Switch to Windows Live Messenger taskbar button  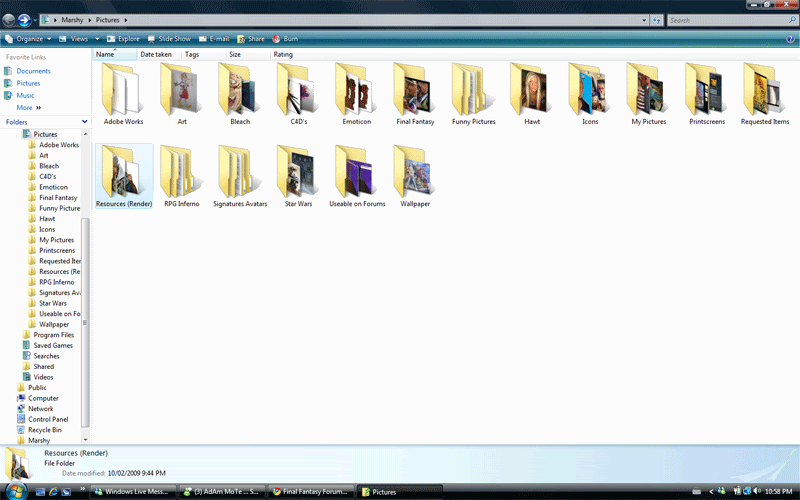[133, 492]
